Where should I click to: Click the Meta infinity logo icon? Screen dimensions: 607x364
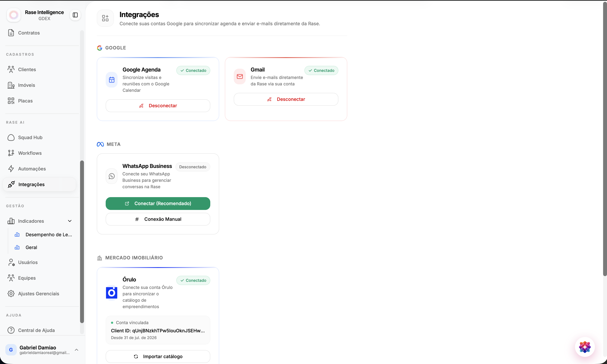100,144
